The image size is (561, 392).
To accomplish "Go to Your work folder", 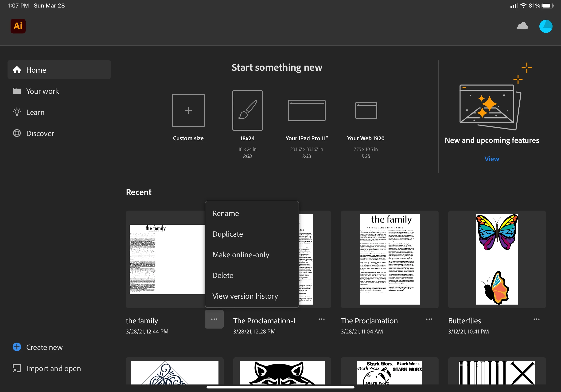I will [42, 91].
